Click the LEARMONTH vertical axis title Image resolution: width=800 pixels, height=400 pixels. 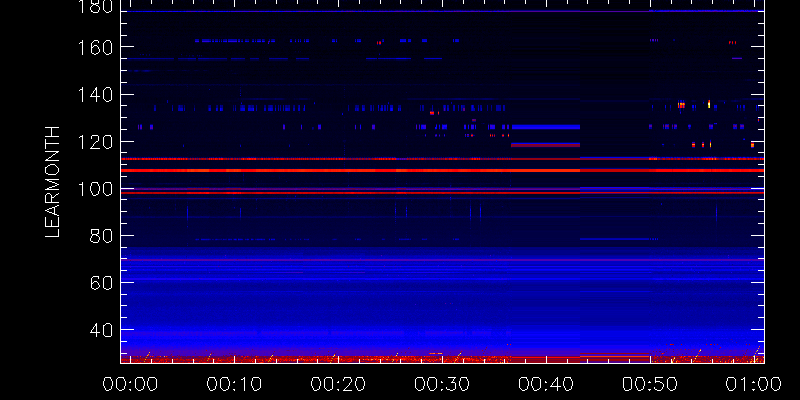click(x=53, y=182)
